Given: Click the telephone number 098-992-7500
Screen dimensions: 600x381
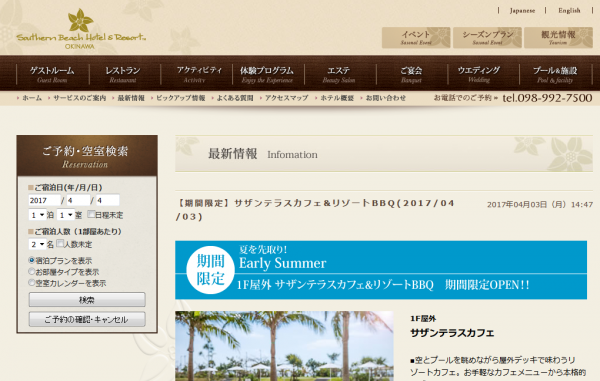Looking at the screenshot, I should coord(547,98).
